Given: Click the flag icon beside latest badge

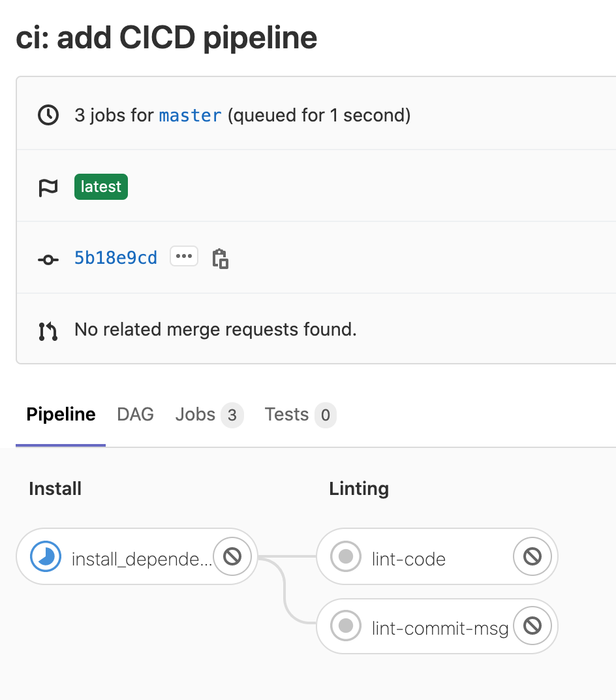Looking at the screenshot, I should coord(48,187).
